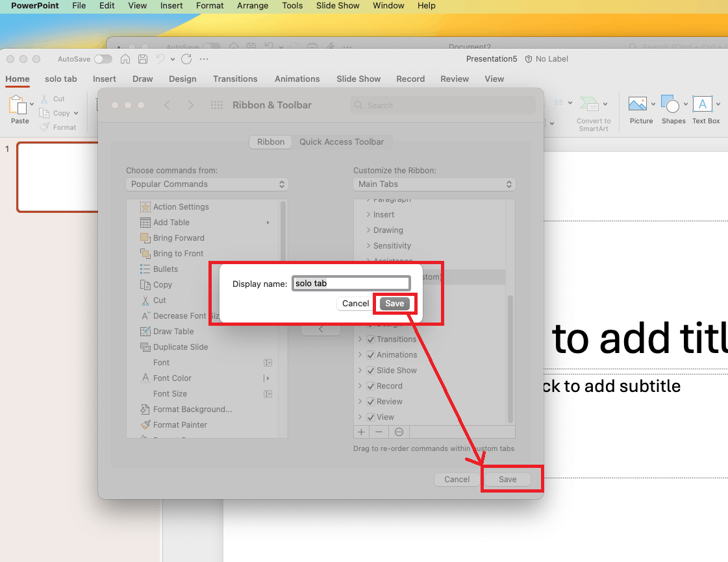The image size is (728, 562).
Task: Open the Customize the Ribbon Main Tabs dropdown
Action: [x=434, y=184]
